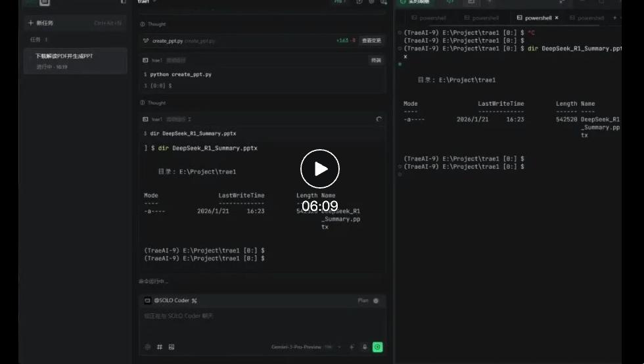Click the image attach icon in chat input

pyautogui.click(x=172, y=347)
